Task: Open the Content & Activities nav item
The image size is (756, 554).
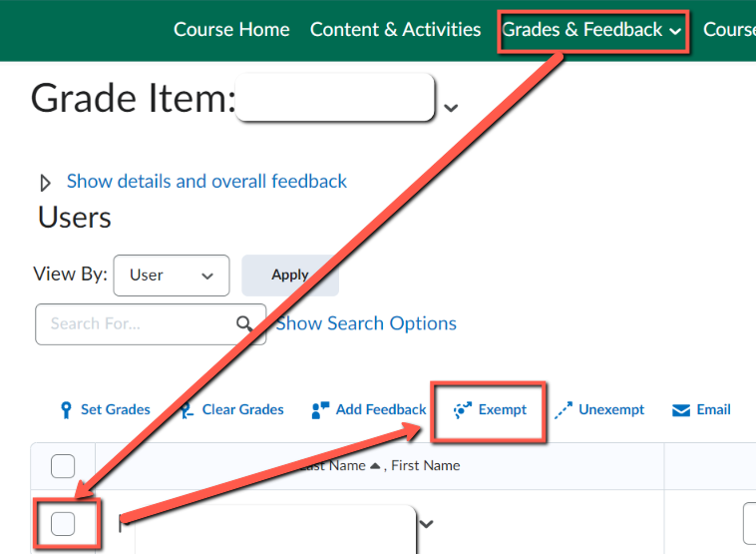Action: click(x=395, y=29)
